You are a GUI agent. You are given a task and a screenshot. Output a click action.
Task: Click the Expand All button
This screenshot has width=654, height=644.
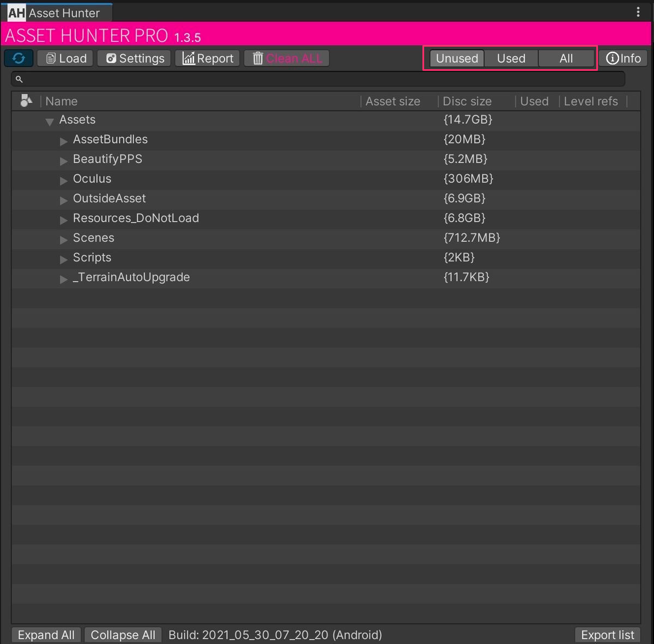[46, 635]
